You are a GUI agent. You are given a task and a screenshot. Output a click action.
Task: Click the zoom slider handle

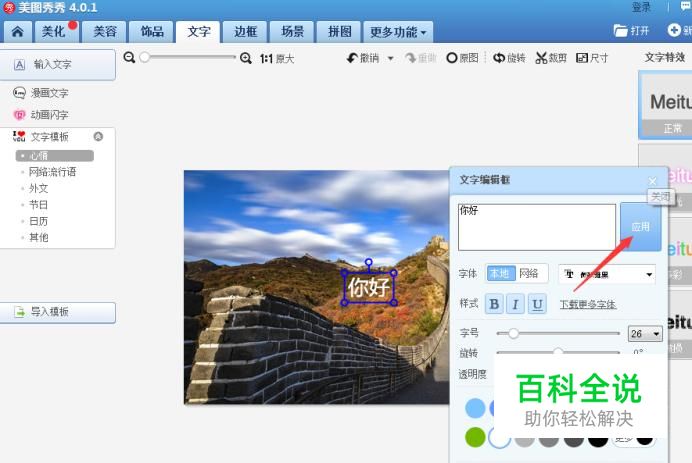tap(144, 57)
